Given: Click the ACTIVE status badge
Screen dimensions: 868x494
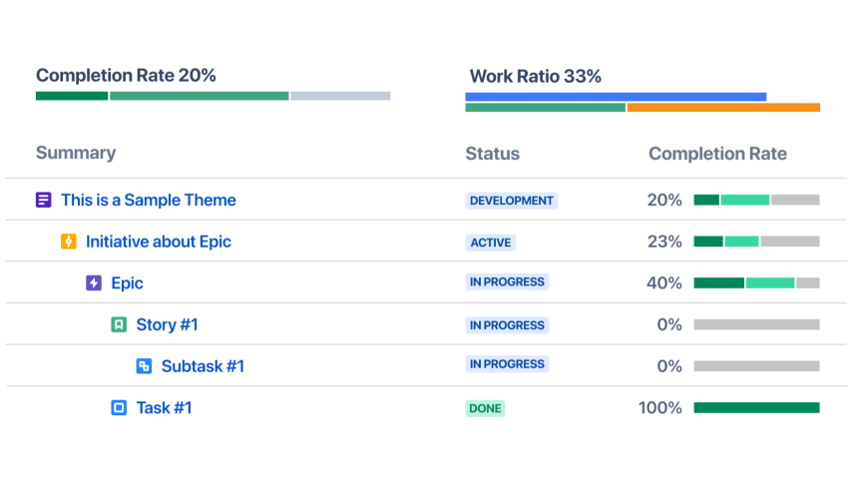Looking at the screenshot, I should 490,243.
